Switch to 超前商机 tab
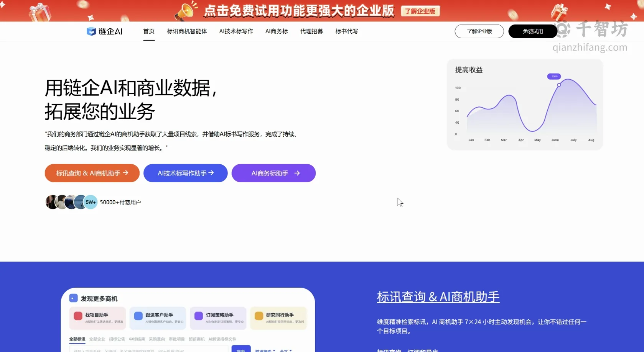 [197, 339]
